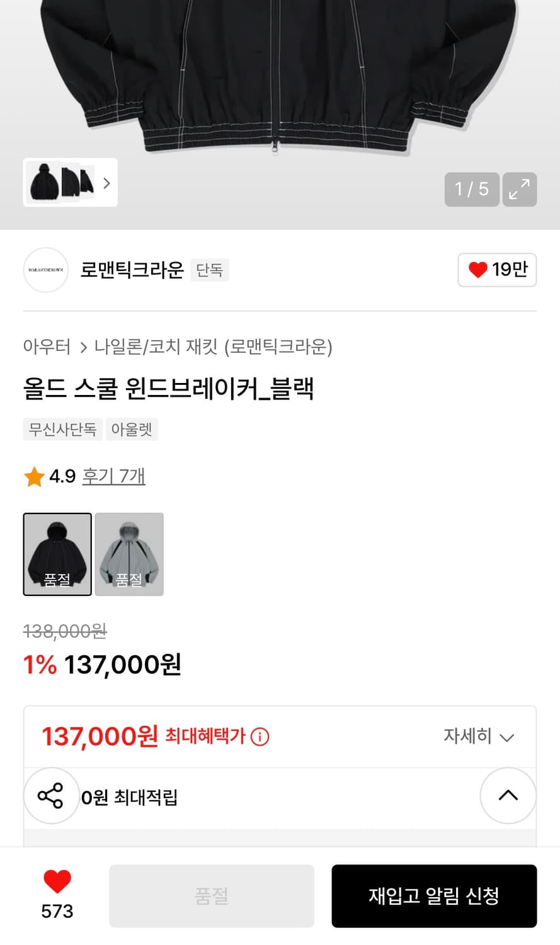Select the gray color option swatch
560x945 pixels.
(x=129, y=554)
